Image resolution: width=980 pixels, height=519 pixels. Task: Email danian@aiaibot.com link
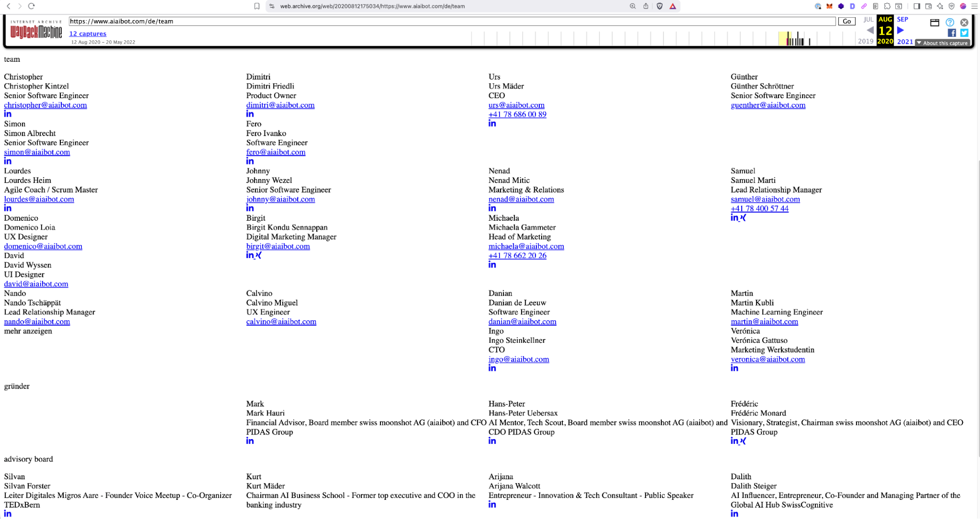click(x=522, y=322)
